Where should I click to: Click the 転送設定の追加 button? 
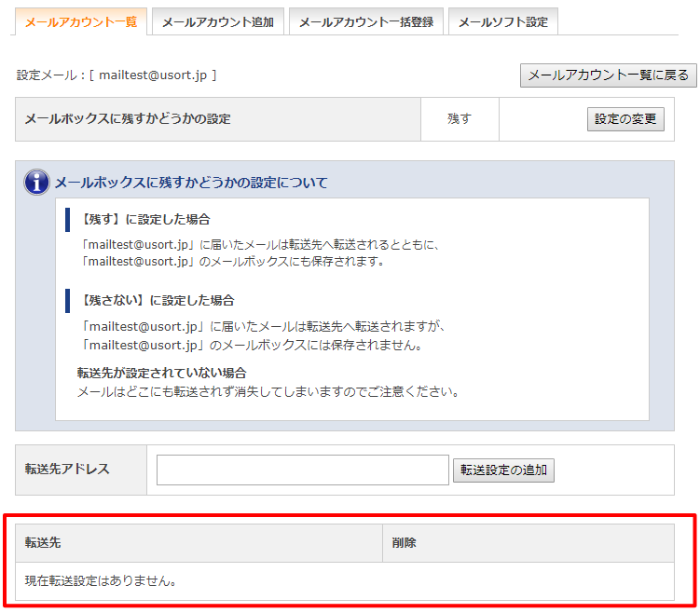click(503, 470)
